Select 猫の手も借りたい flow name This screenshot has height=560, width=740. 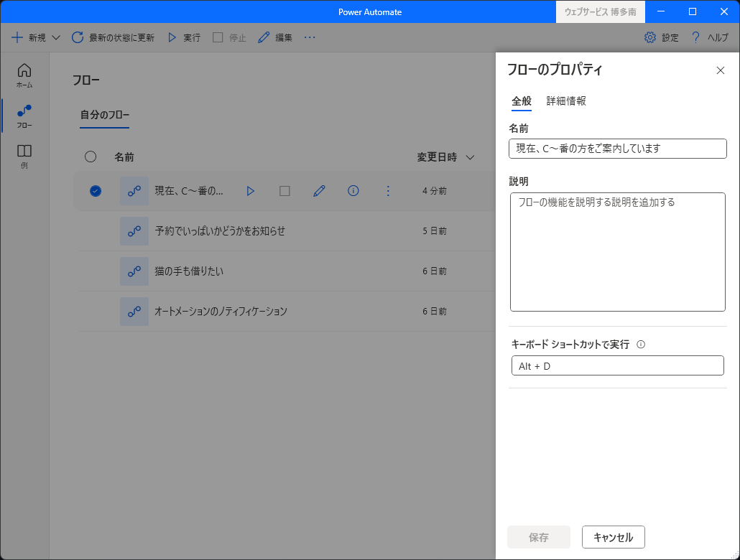(x=189, y=271)
